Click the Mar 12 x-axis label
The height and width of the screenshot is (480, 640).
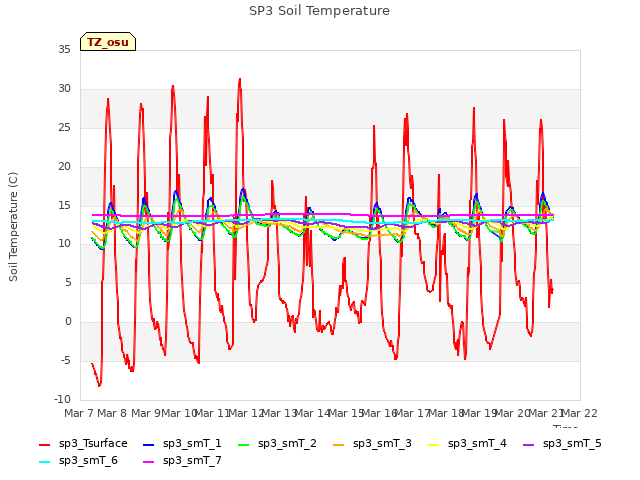coord(246,413)
